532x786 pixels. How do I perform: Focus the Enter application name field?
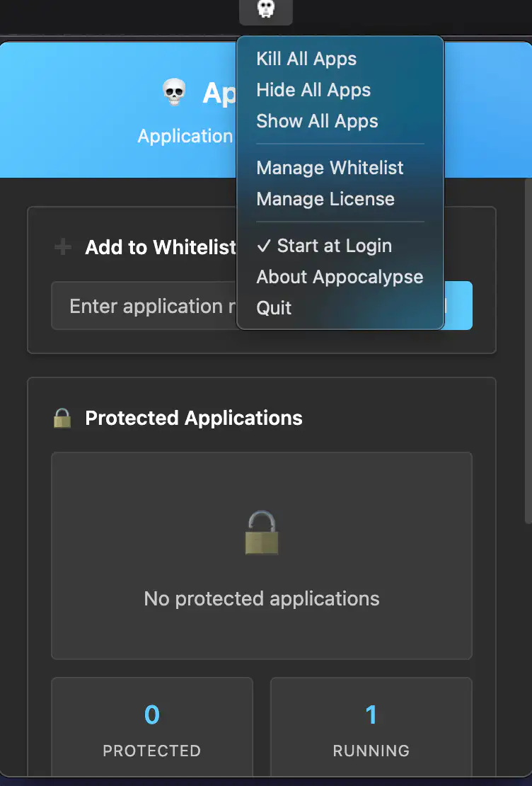[144, 306]
